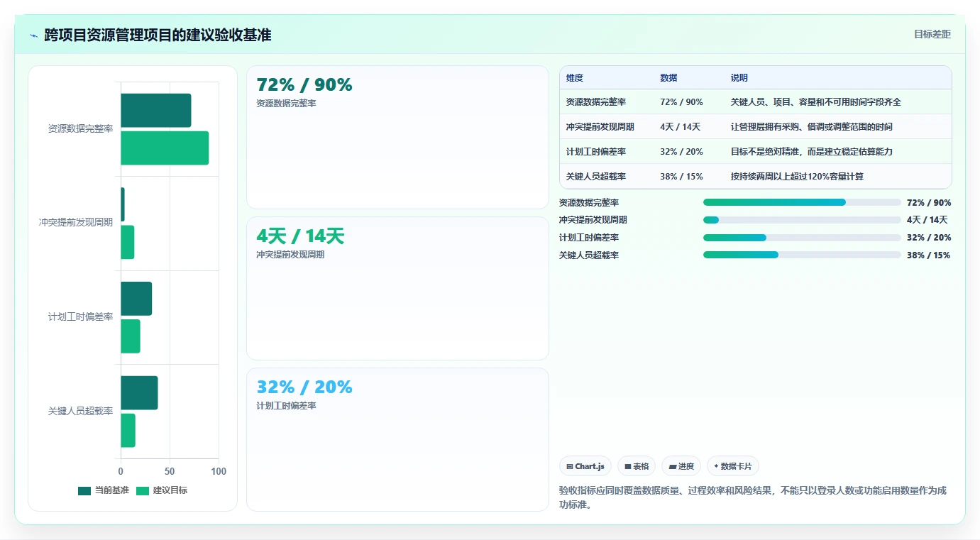Image resolution: width=980 pixels, height=540 pixels.
Task: Click the 当前基准 bar for 资源数据完整率
Action: click(x=156, y=111)
